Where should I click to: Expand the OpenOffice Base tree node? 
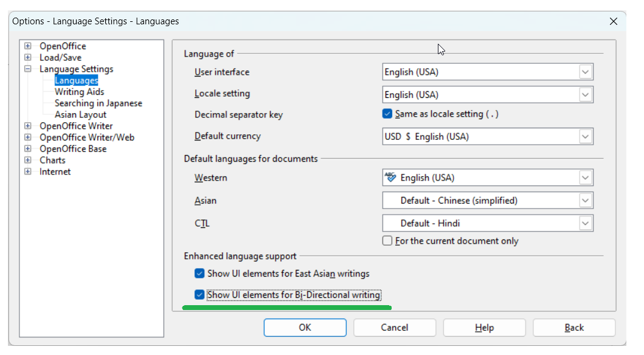point(27,148)
